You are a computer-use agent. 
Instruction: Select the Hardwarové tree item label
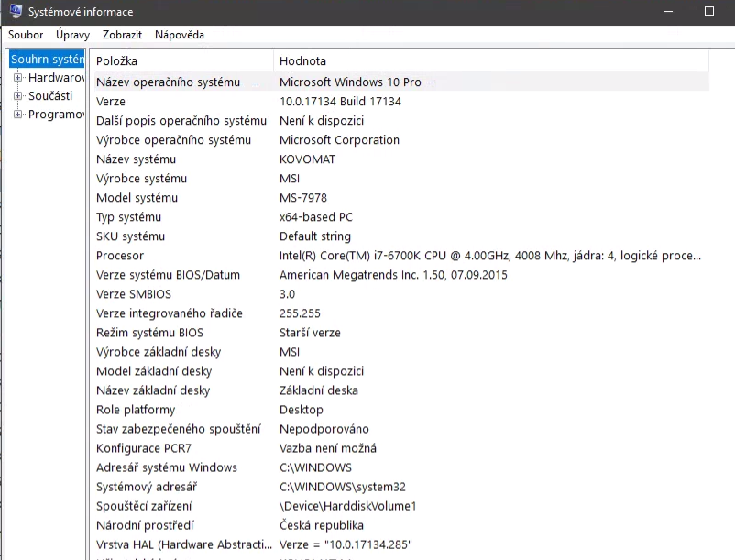pos(56,78)
